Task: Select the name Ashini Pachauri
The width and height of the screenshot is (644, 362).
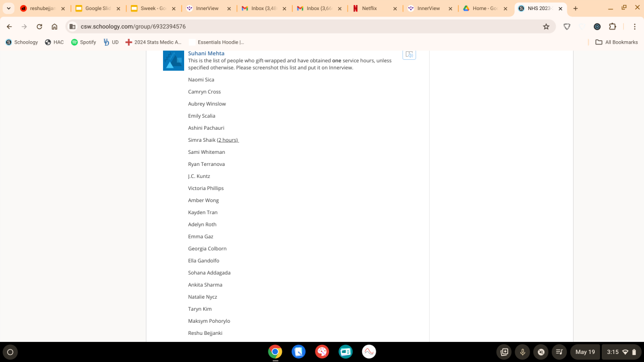Action: [x=206, y=128]
